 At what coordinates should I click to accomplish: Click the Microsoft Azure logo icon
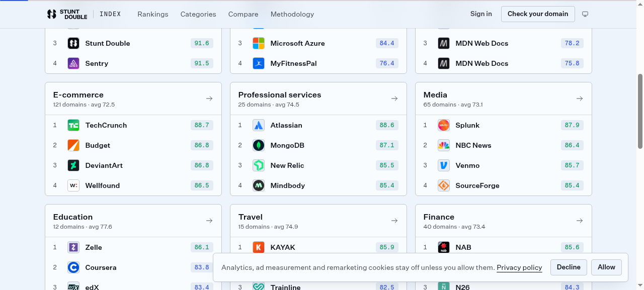[259, 43]
